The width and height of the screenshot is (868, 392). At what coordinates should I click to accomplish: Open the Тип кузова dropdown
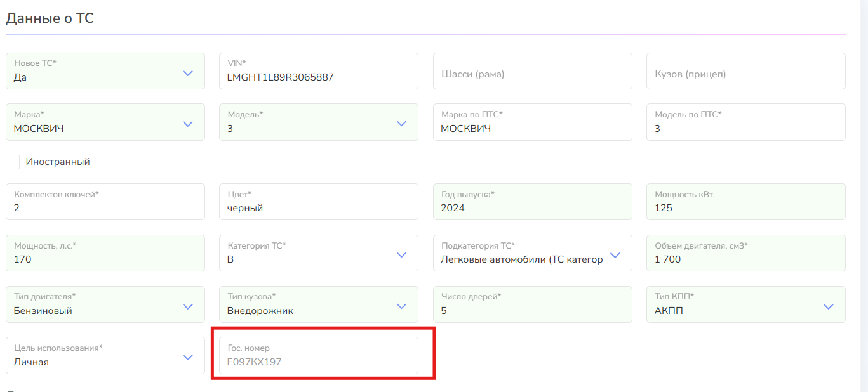[401, 306]
